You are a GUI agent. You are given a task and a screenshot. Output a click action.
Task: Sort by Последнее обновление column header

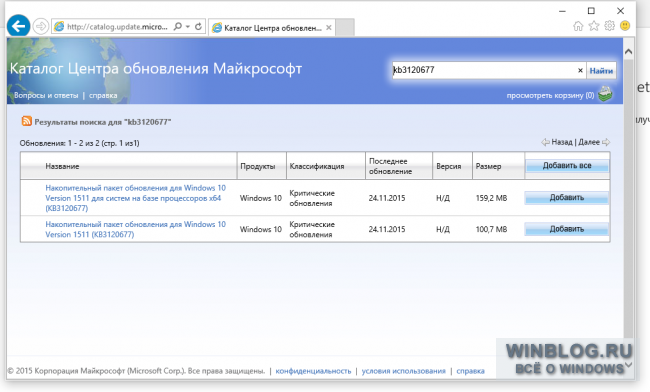coord(390,166)
